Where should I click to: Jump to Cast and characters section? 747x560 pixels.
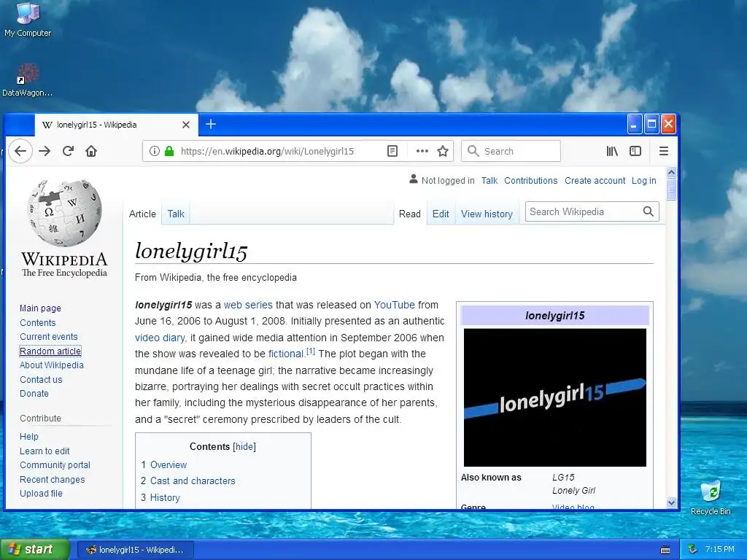tap(193, 481)
